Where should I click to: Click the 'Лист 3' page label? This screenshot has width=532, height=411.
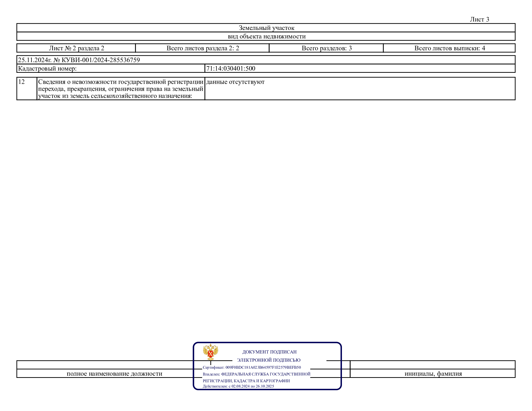tap(479, 20)
